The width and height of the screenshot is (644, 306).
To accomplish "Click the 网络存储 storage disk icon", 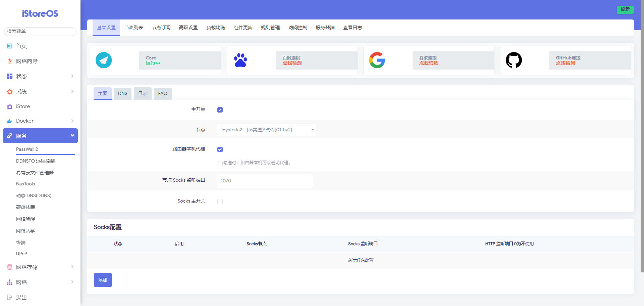I will [x=10, y=267].
